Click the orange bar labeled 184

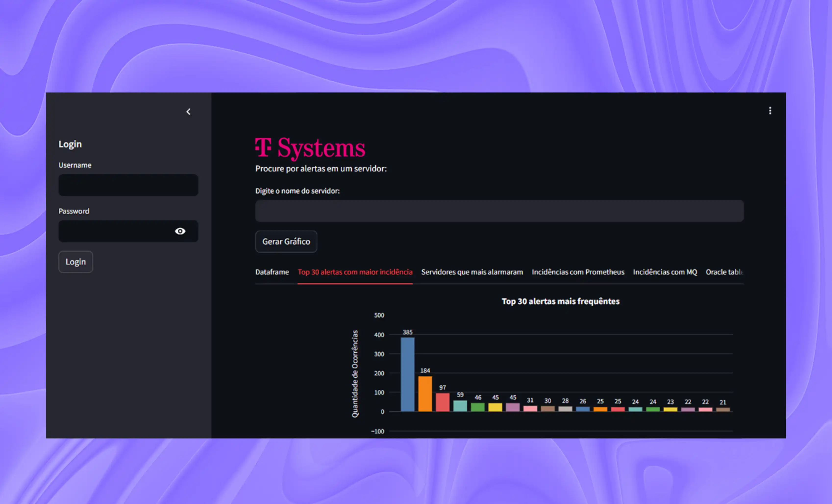(425, 394)
